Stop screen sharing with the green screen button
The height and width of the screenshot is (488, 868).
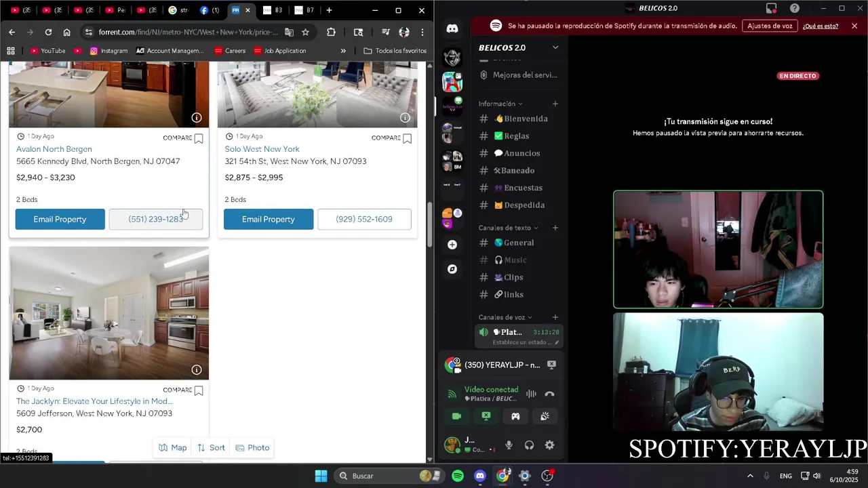tap(486, 416)
